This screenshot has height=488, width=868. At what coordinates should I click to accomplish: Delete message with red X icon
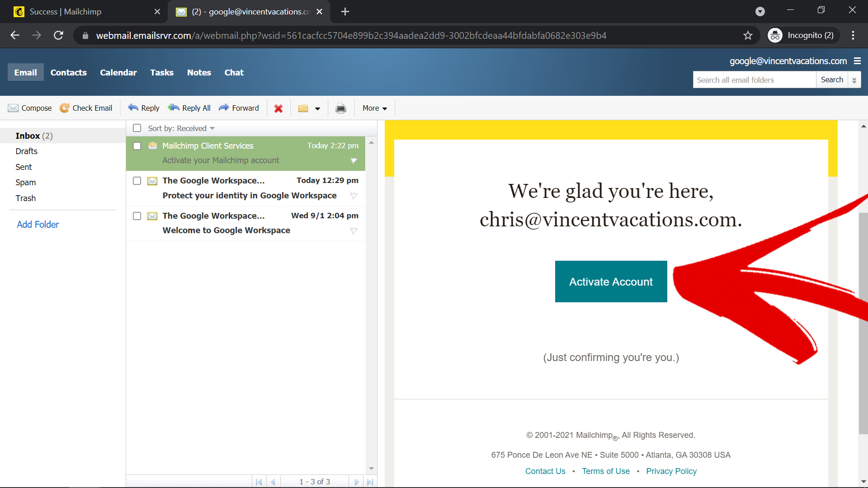click(x=278, y=108)
